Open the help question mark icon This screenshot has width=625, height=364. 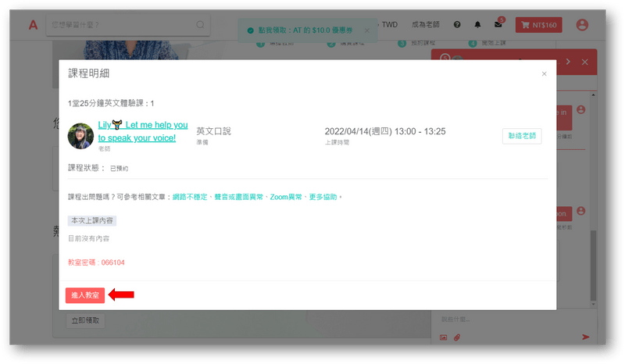click(x=457, y=25)
